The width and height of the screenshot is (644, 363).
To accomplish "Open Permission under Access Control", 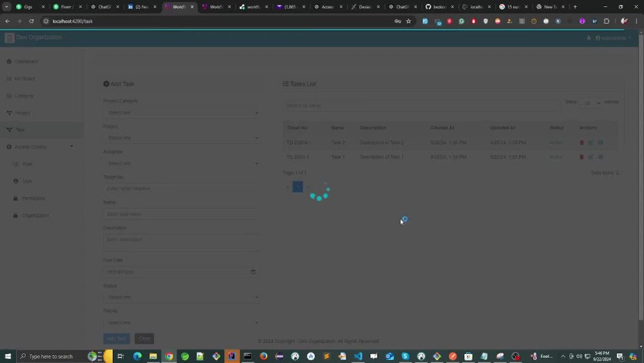I will 41,199.
